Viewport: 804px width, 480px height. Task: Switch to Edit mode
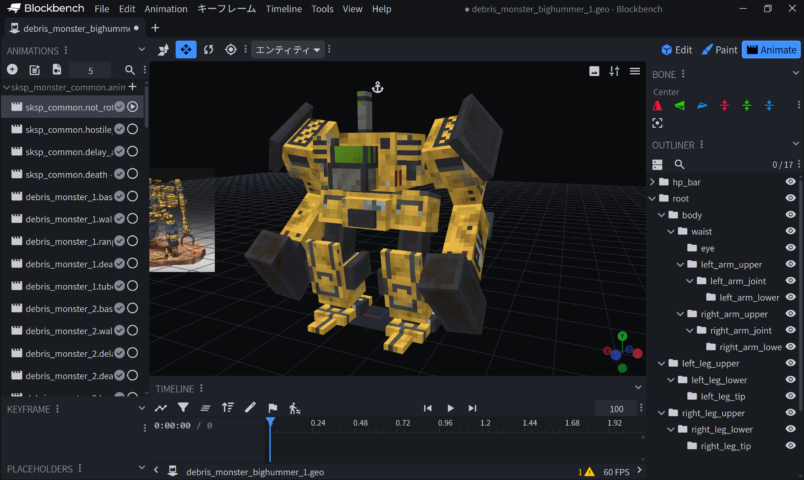pyautogui.click(x=677, y=49)
